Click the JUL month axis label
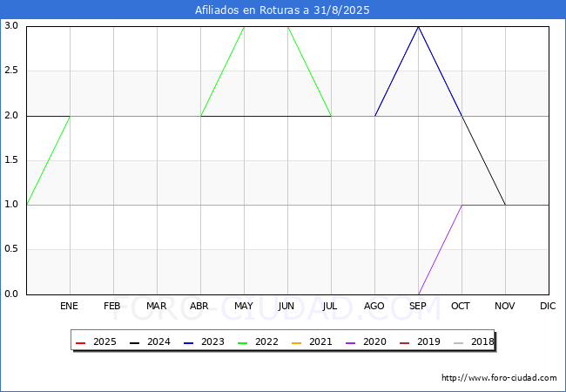Image resolution: width=566 pixels, height=392 pixels. [330, 306]
